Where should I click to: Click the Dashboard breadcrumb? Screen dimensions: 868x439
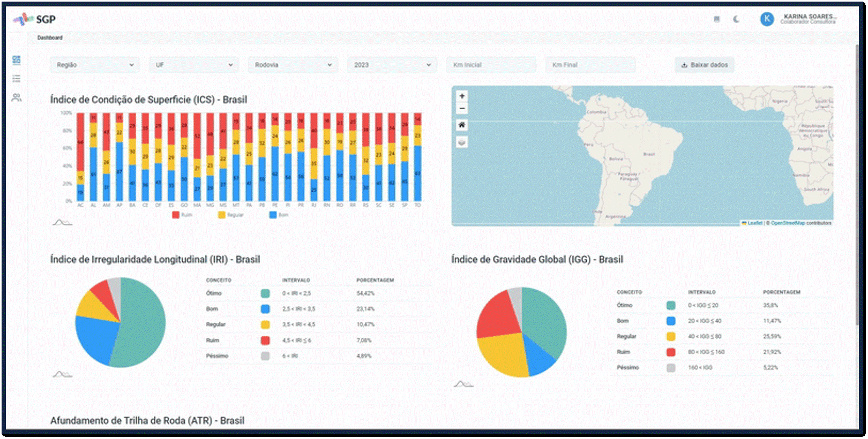tap(50, 37)
